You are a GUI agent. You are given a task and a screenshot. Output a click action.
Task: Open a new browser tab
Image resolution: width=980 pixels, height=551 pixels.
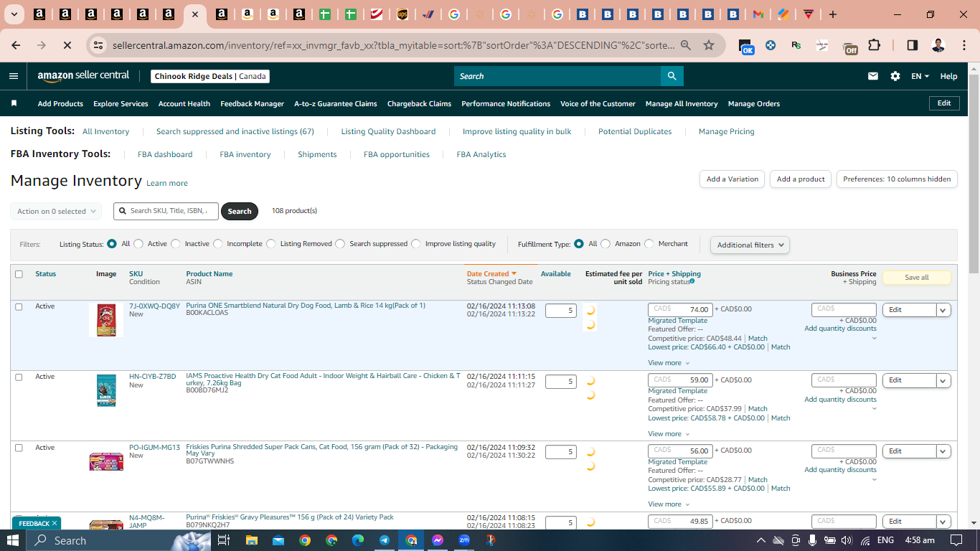pyautogui.click(x=832, y=14)
